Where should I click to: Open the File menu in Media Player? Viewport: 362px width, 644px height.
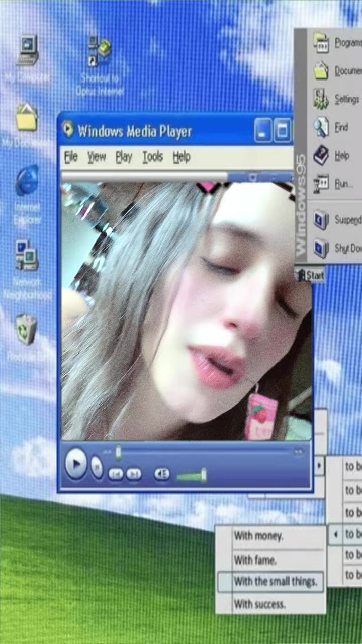click(71, 157)
